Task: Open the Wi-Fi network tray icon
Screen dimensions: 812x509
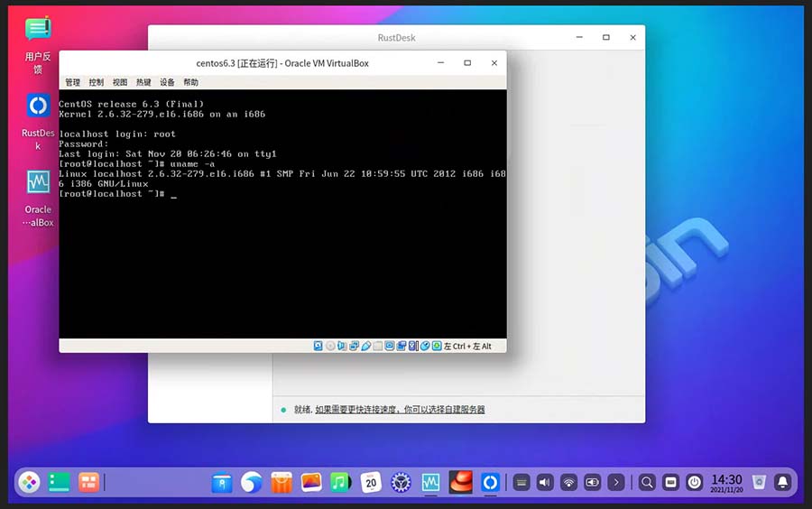Action: [568, 483]
